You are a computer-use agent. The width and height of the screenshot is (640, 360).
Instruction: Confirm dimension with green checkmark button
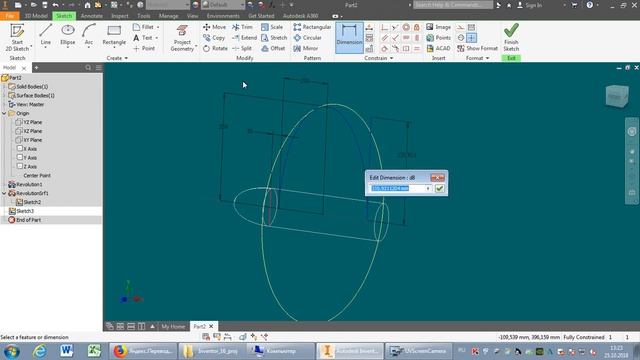[439, 189]
